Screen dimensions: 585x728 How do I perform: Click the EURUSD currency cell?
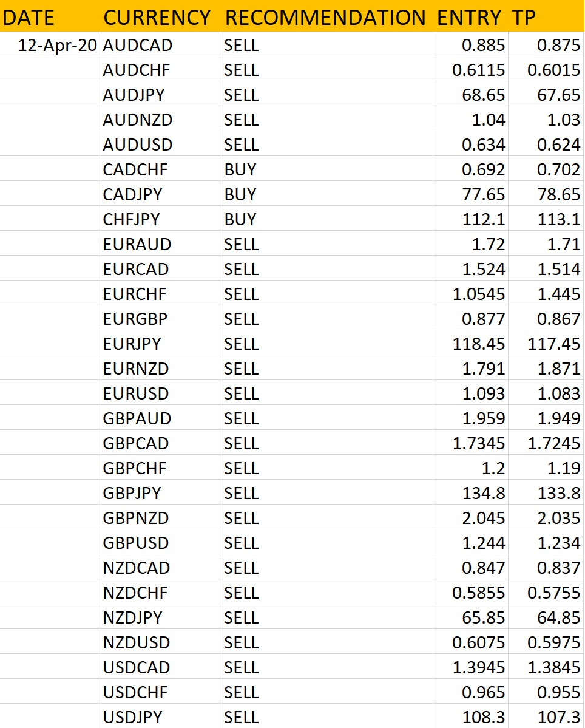pyautogui.click(x=160, y=393)
